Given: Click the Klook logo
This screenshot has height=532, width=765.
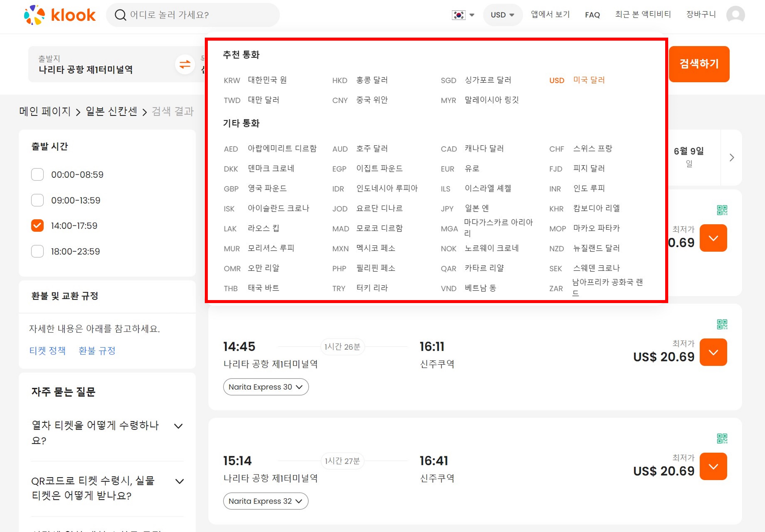Looking at the screenshot, I should (60, 15).
